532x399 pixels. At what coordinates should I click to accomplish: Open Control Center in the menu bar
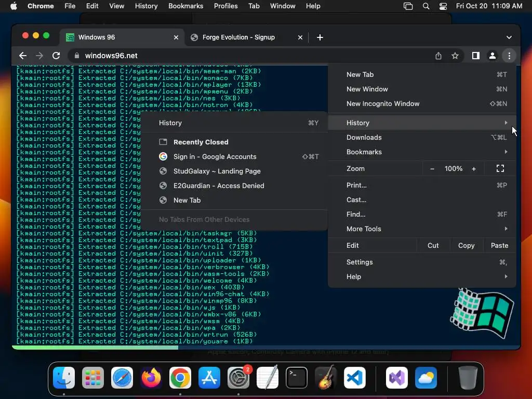(x=443, y=6)
